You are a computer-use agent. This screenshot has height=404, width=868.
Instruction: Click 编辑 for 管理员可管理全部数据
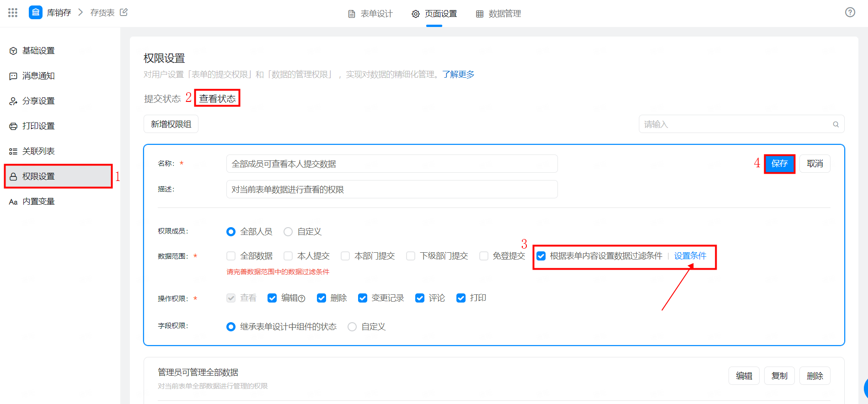coord(744,376)
